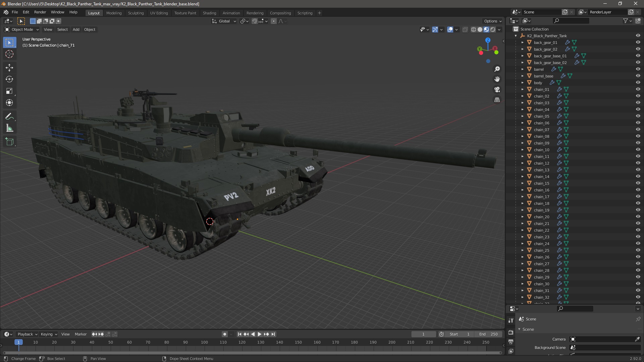Open the Tool properties tab icon
Viewport: 644px width, 362px height.
coord(511,320)
